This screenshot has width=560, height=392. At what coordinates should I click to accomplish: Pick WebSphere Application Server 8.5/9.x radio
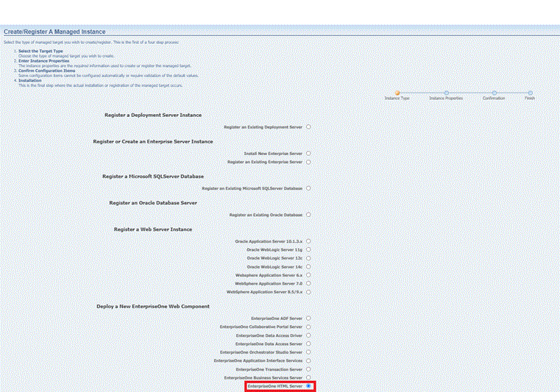[x=308, y=292]
